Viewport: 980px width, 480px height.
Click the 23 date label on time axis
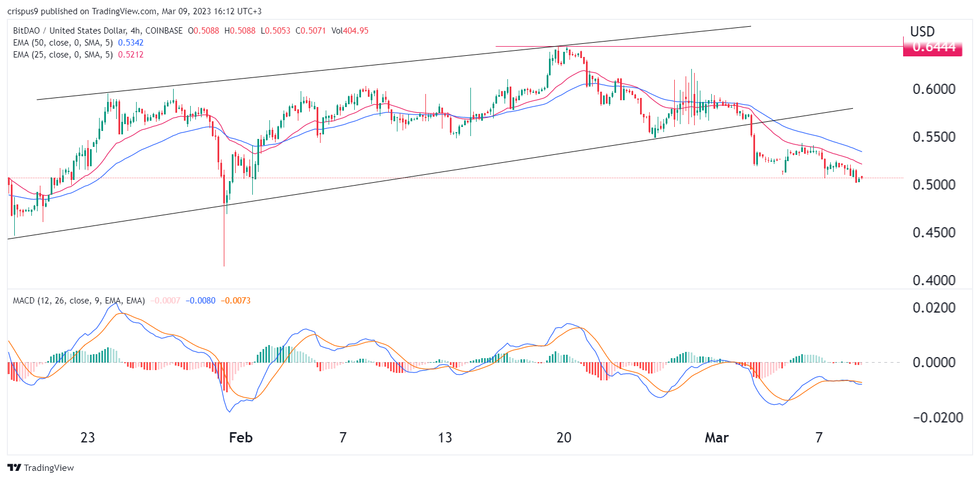coord(88,438)
